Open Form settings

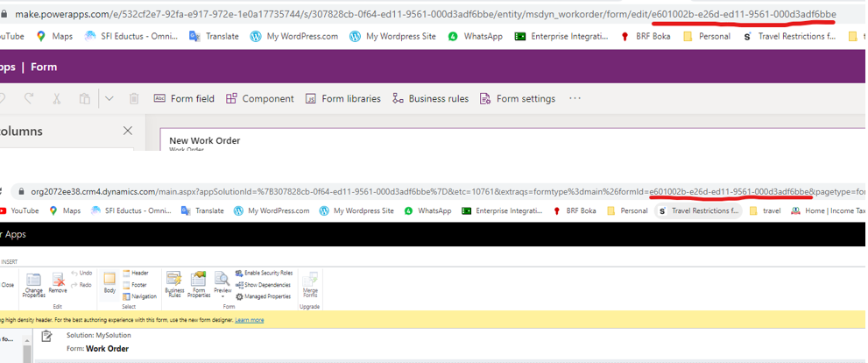517,98
